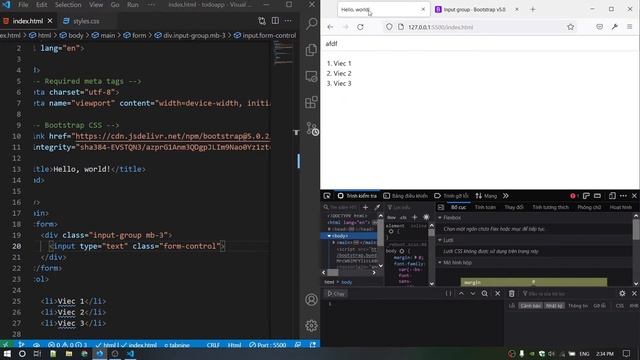Collapse the Mô hình hộp box model section

[x=440, y=262]
